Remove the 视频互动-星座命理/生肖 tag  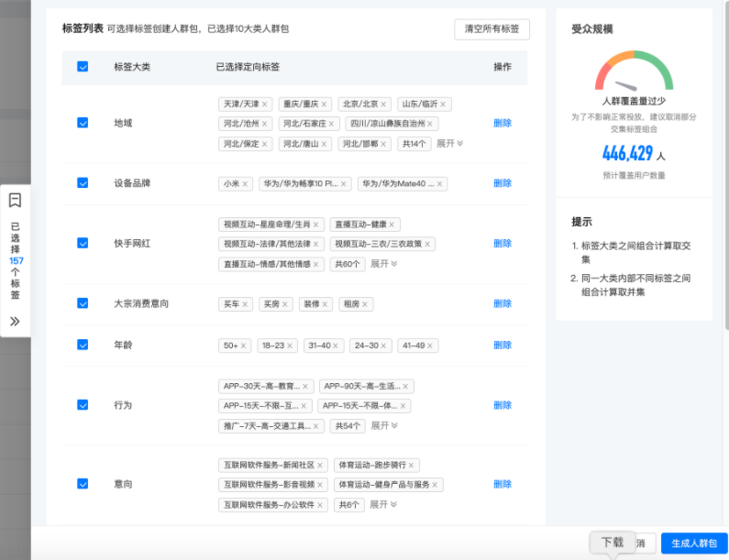pos(315,225)
